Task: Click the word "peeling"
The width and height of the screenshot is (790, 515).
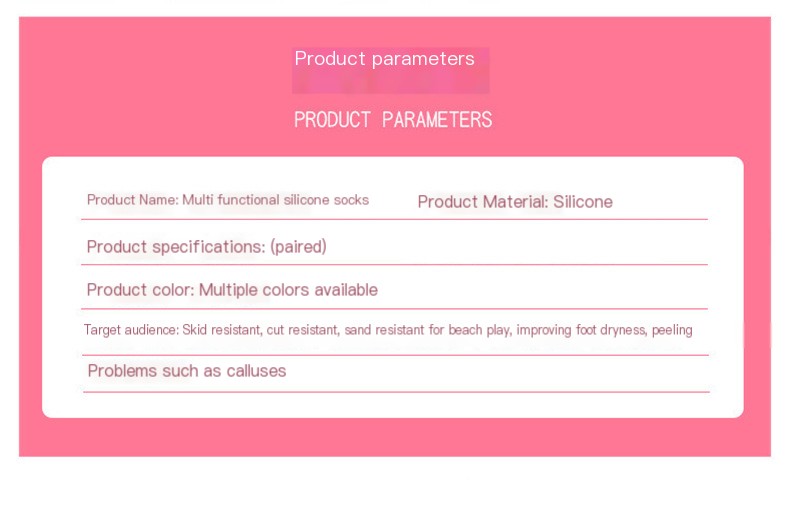Action: point(672,330)
